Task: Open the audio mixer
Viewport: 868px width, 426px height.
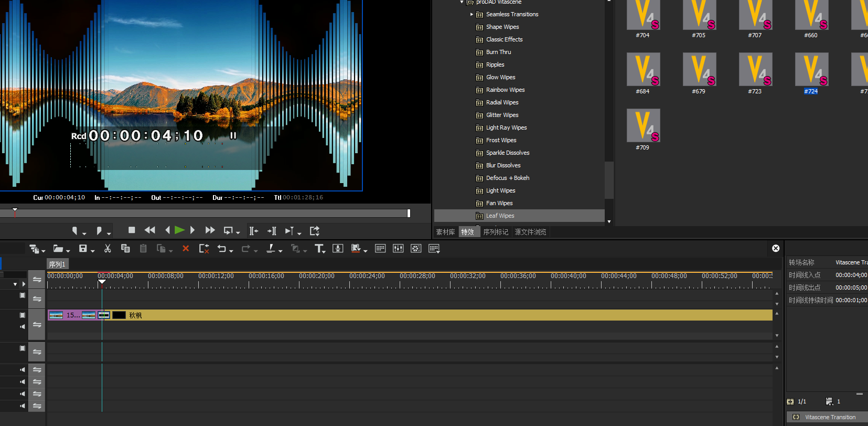Action: click(398, 249)
